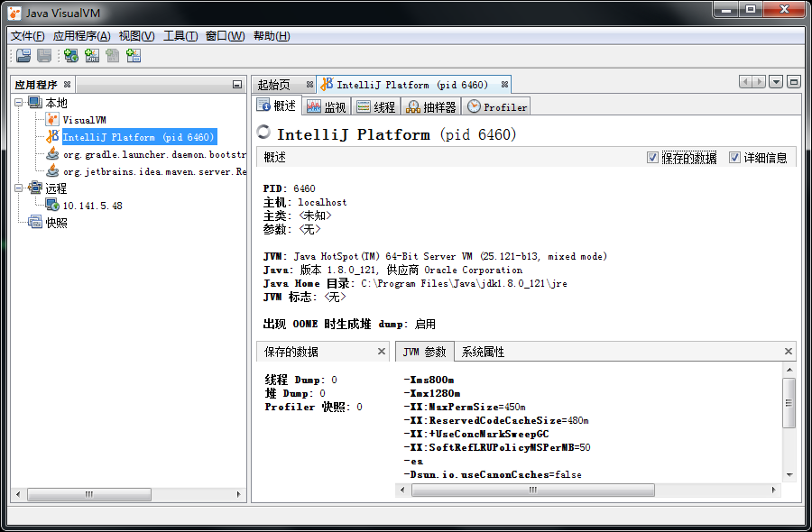Click the last toolbar icon with plus

click(134, 55)
